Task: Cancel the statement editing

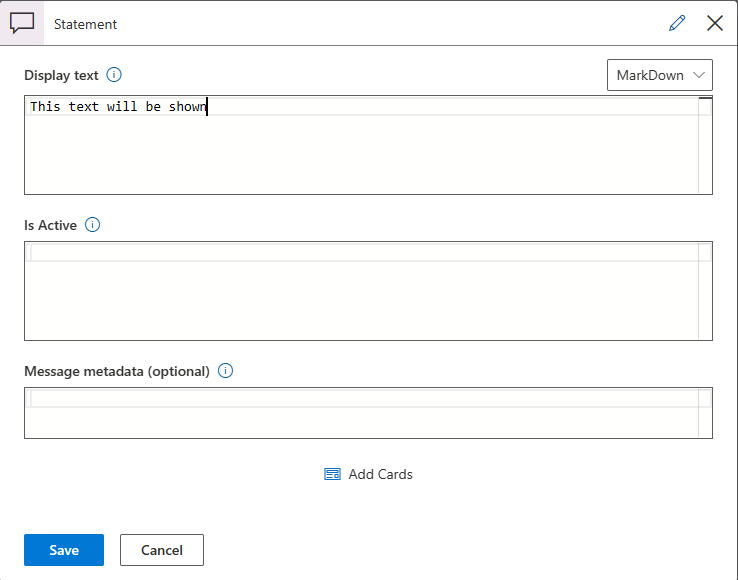Action: click(162, 550)
